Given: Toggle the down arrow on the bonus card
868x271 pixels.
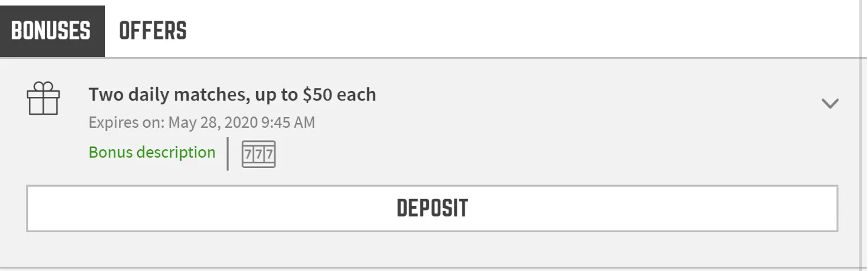Looking at the screenshot, I should [829, 104].
